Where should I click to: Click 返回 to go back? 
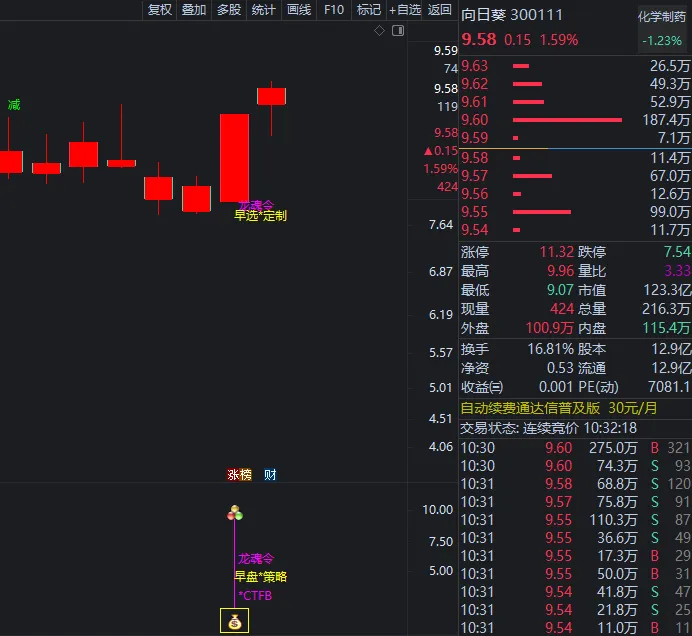[439, 10]
